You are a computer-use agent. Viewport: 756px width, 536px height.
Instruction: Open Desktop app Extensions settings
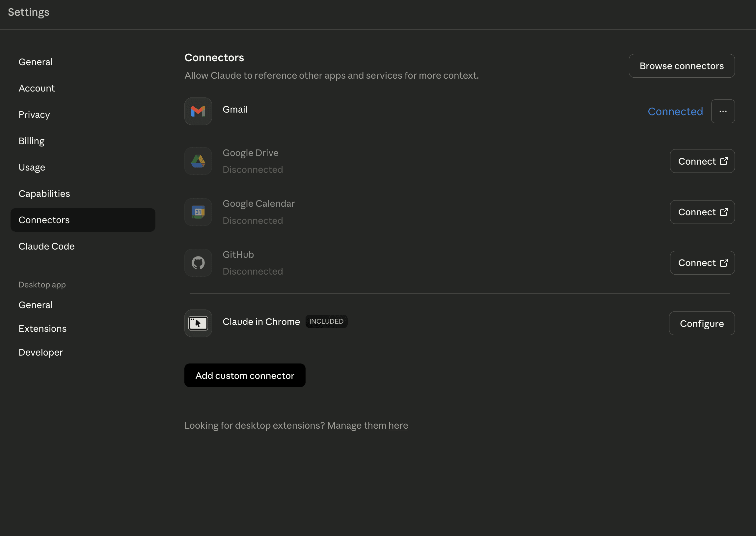pos(42,329)
